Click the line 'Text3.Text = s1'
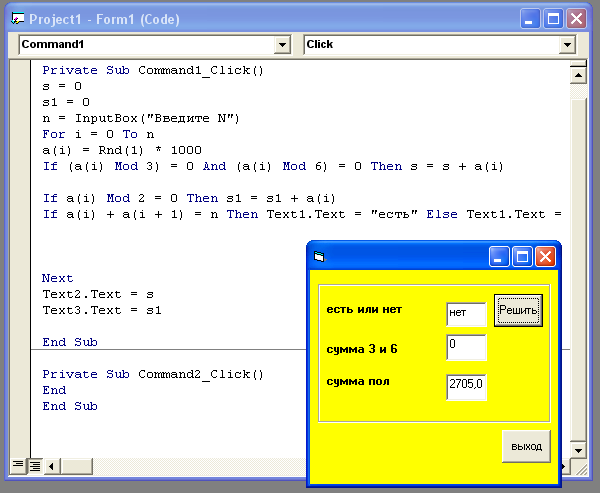Image resolution: width=600 pixels, height=493 pixels. point(102,310)
